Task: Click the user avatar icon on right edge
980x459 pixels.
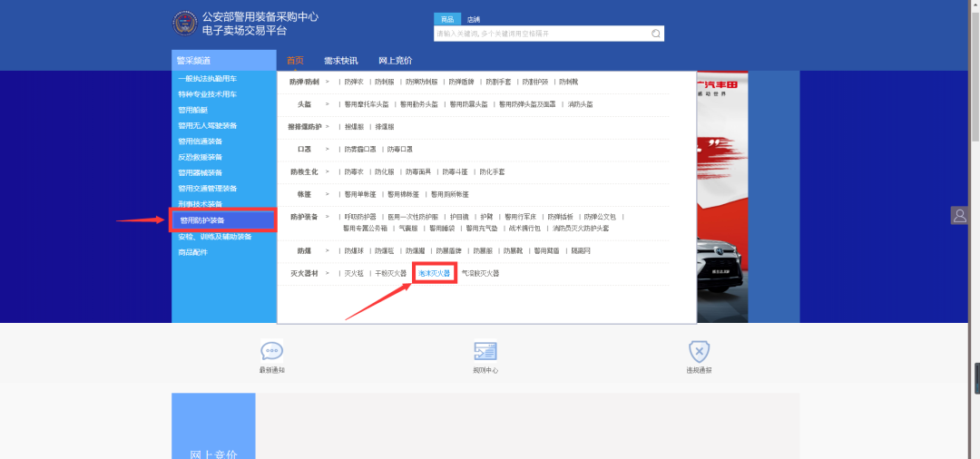Action: [x=959, y=216]
